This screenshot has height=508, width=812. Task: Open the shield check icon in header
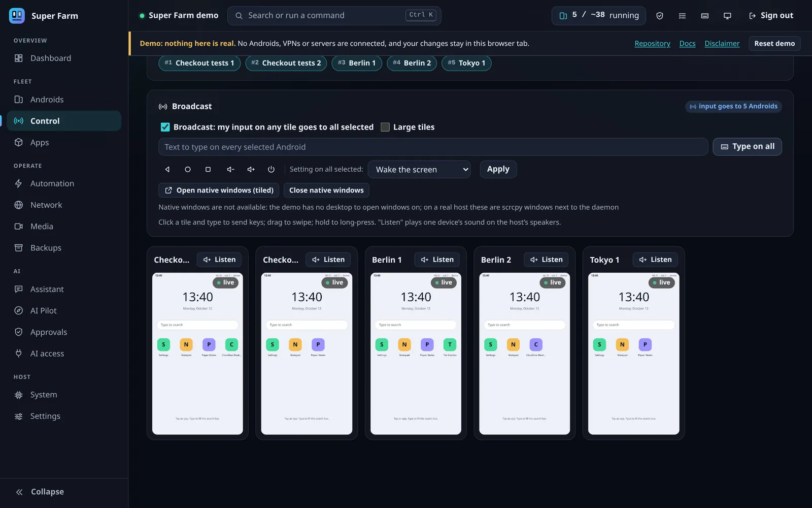pyautogui.click(x=660, y=16)
